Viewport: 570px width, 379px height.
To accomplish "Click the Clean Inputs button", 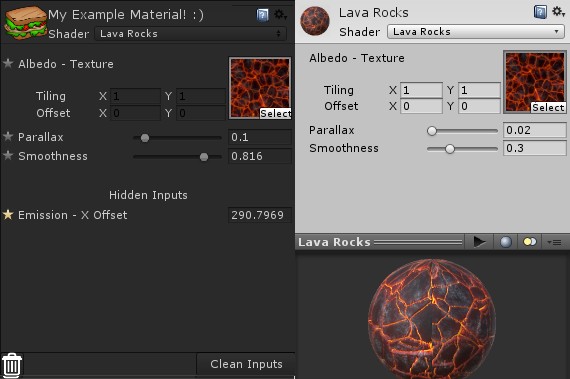I will (x=246, y=364).
